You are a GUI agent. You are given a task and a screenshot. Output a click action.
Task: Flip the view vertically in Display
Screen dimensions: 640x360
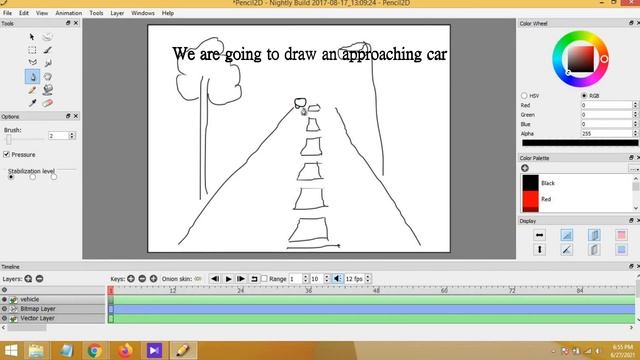click(540, 249)
